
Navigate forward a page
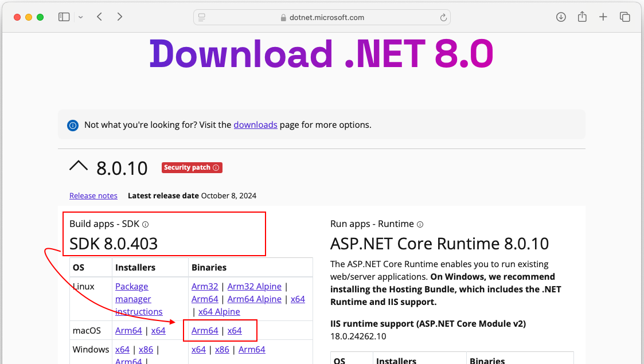pyautogui.click(x=119, y=17)
